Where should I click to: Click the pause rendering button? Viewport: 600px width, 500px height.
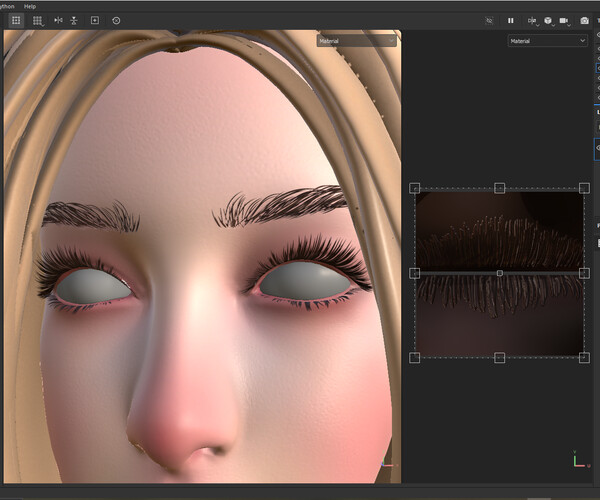coord(511,21)
